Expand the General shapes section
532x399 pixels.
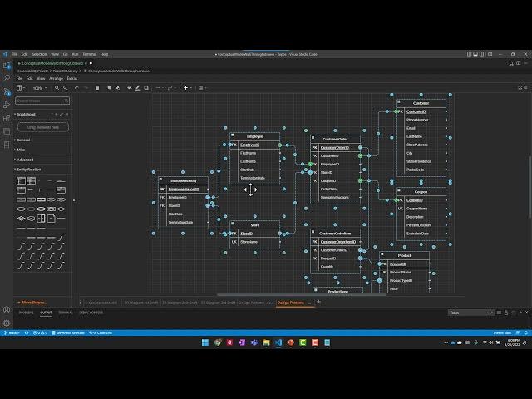tap(22, 140)
